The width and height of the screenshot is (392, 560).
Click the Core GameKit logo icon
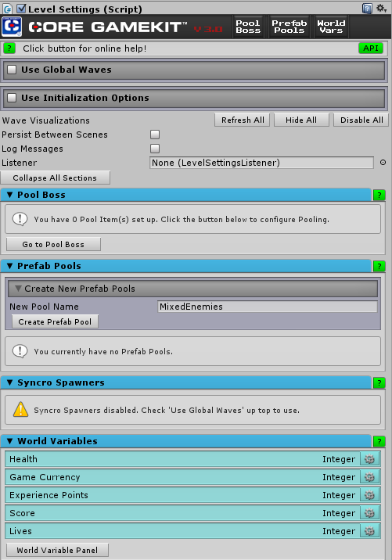(12, 27)
